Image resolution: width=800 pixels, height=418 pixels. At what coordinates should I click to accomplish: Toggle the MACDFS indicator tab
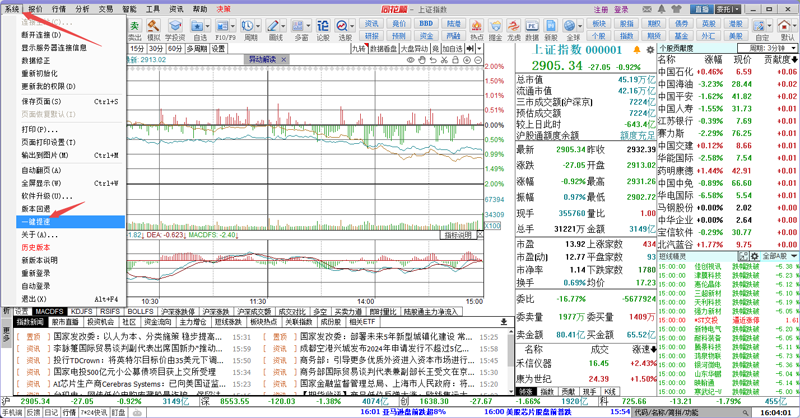pyautogui.click(x=50, y=312)
